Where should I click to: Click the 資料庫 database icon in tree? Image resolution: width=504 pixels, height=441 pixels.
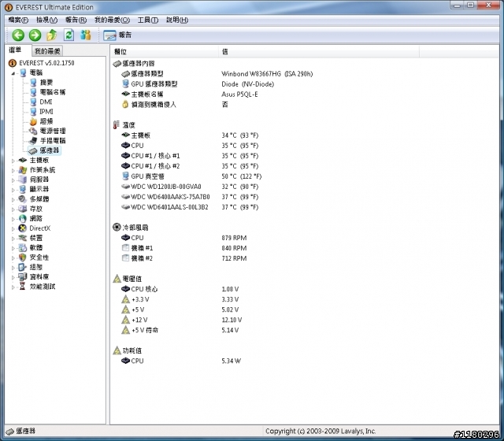[x=23, y=276]
